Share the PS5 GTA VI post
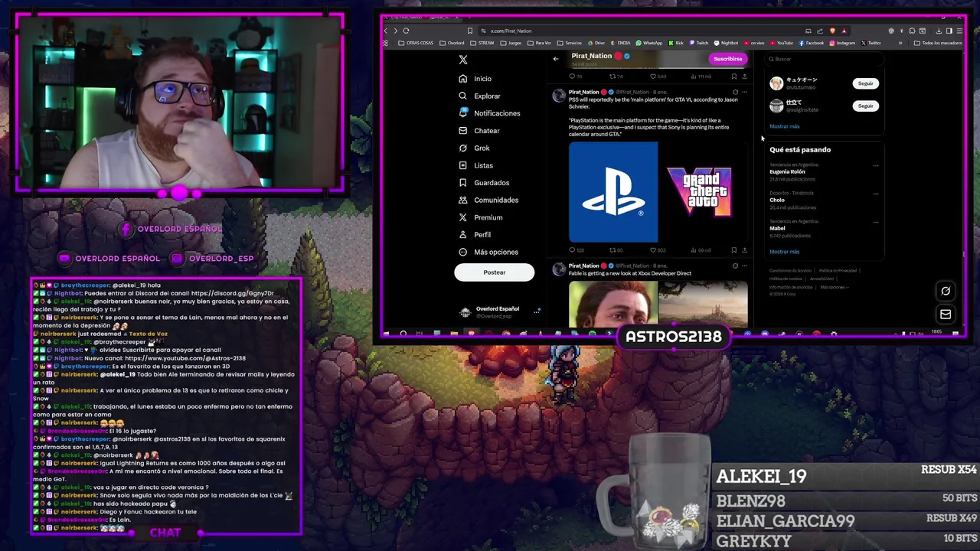 (744, 250)
